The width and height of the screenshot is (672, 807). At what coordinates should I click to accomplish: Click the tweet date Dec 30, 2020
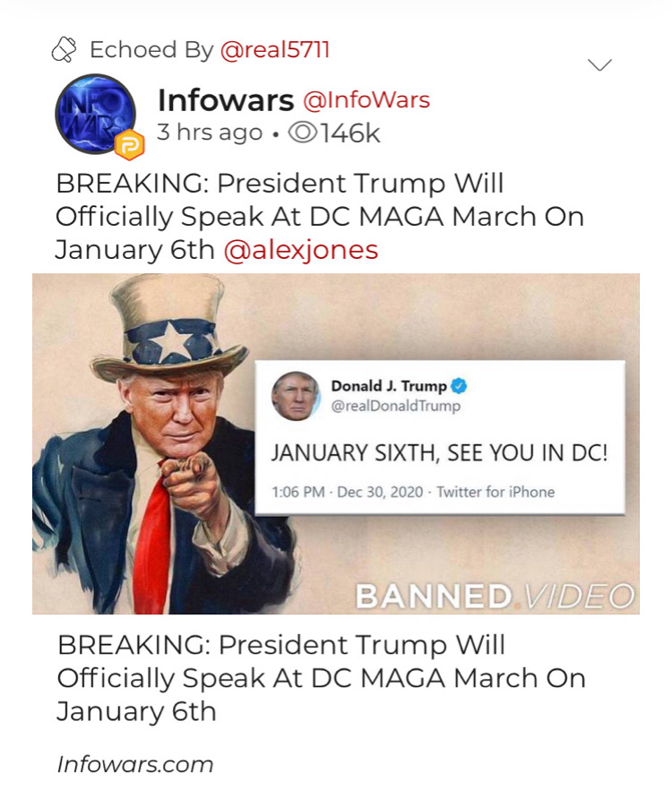[380, 492]
